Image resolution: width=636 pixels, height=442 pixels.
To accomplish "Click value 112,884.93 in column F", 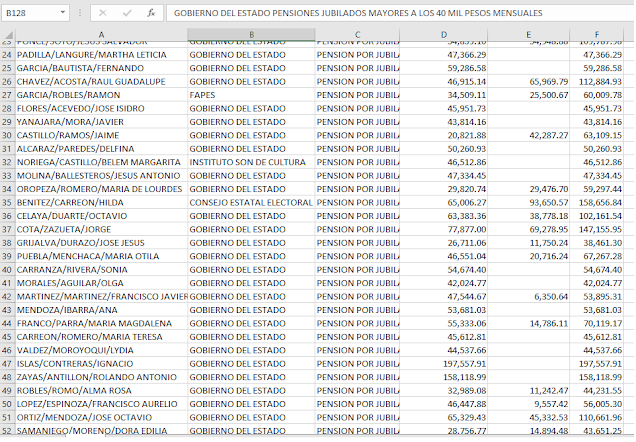I will [600, 82].
